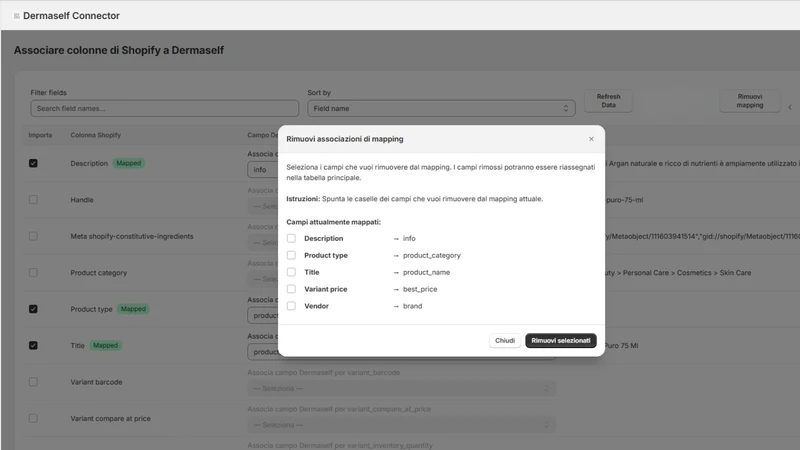Open the variant_barcode Seleziona dropdown
The image size is (800, 450).
(402, 388)
